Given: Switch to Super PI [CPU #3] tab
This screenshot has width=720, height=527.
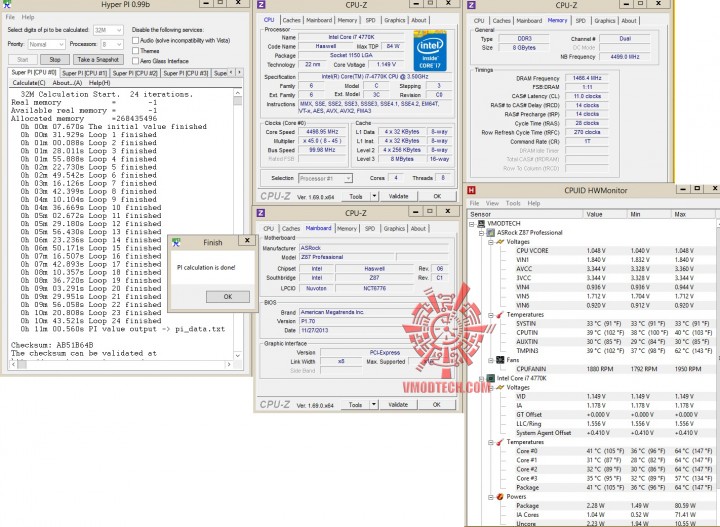Looking at the screenshot, I should pyautogui.click(x=186, y=73).
